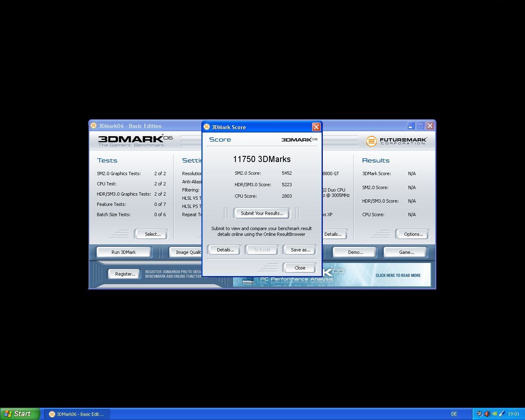Click 3DMark Score N/A value in Results
Screen dimensions: 525x420
click(412, 173)
